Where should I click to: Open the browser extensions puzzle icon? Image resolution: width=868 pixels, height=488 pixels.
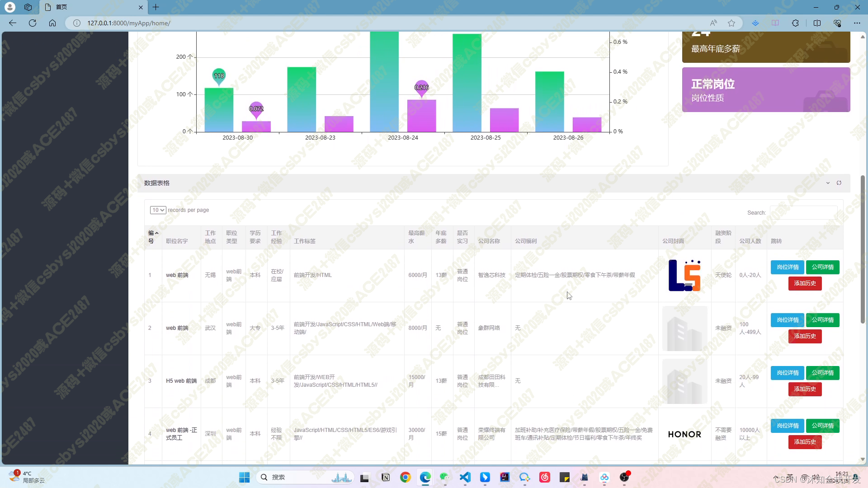[795, 23]
